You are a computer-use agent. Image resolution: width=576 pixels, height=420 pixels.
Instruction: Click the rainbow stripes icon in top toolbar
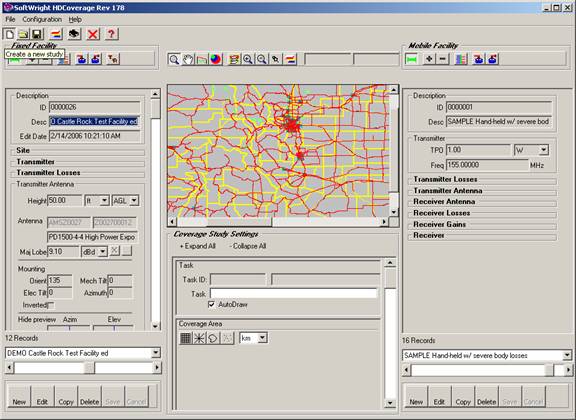[x=56, y=34]
